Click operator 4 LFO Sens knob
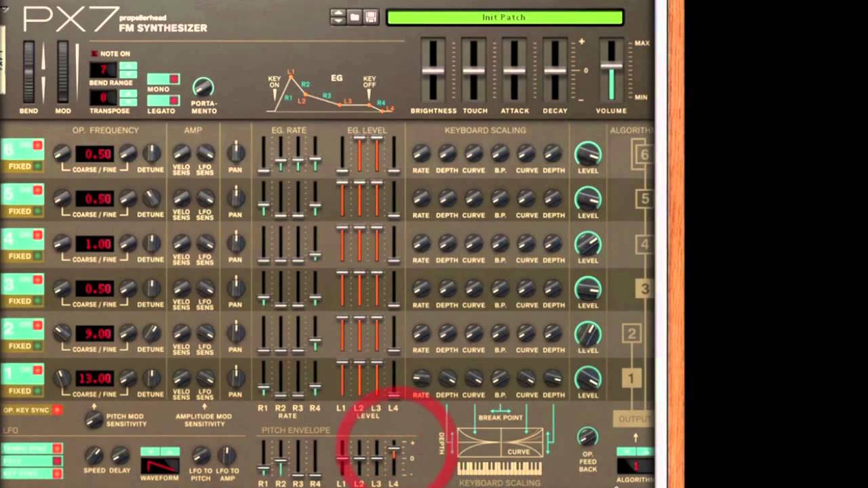This screenshot has height=488, width=868. point(205,243)
